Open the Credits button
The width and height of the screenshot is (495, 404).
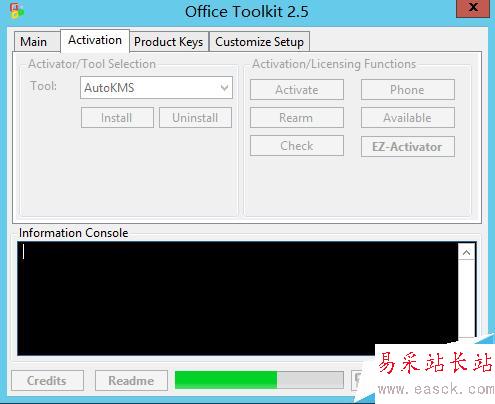(x=47, y=381)
